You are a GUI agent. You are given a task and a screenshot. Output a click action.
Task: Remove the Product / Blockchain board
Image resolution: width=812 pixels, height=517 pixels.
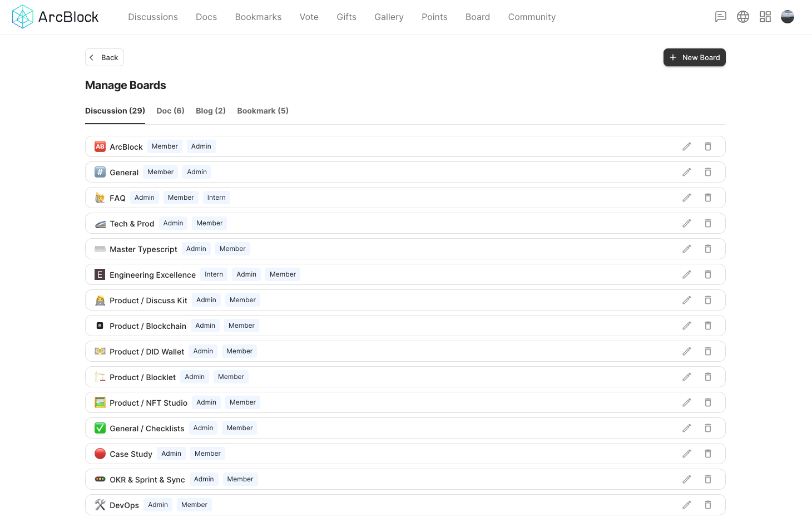tap(708, 326)
